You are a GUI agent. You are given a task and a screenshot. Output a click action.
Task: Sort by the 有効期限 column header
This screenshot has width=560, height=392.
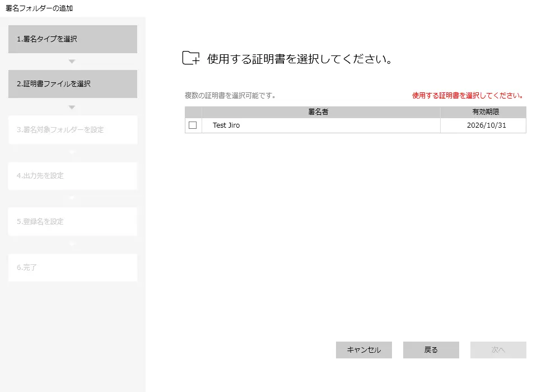pos(483,112)
